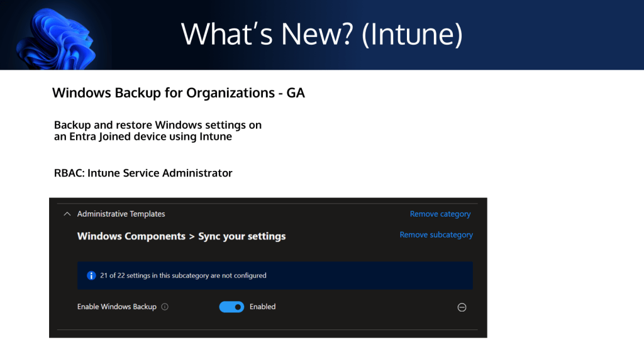Click the Windows Components breadcrumb text
644x362 pixels.
coord(131,236)
